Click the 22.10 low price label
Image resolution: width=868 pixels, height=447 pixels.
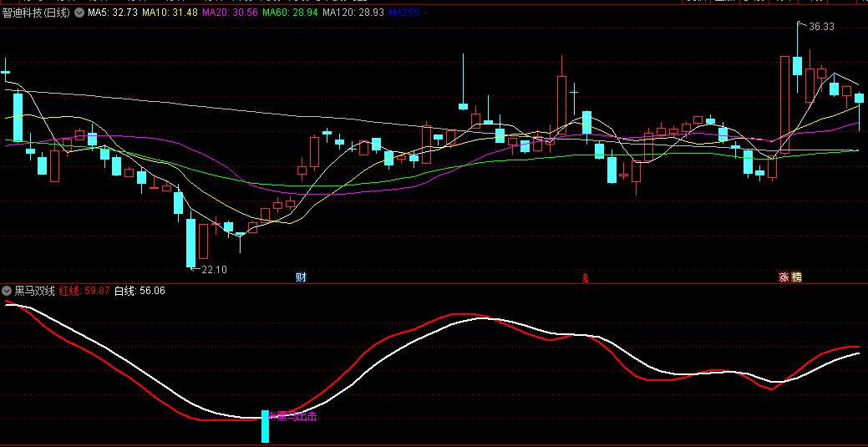coord(215,269)
